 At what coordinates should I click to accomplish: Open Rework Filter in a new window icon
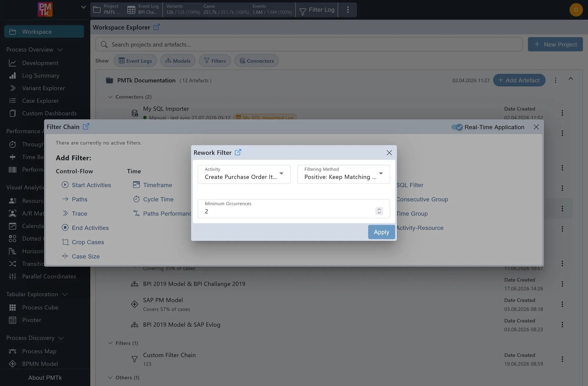pyautogui.click(x=238, y=152)
